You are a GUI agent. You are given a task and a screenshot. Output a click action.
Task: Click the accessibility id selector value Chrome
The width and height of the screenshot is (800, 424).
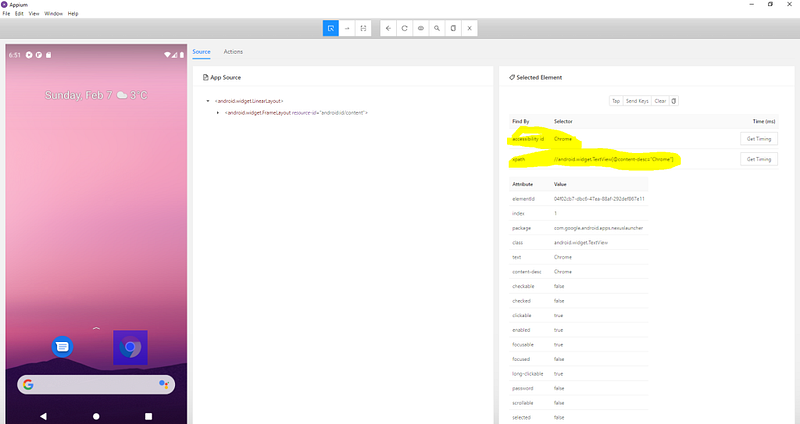pyautogui.click(x=563, y=139)
